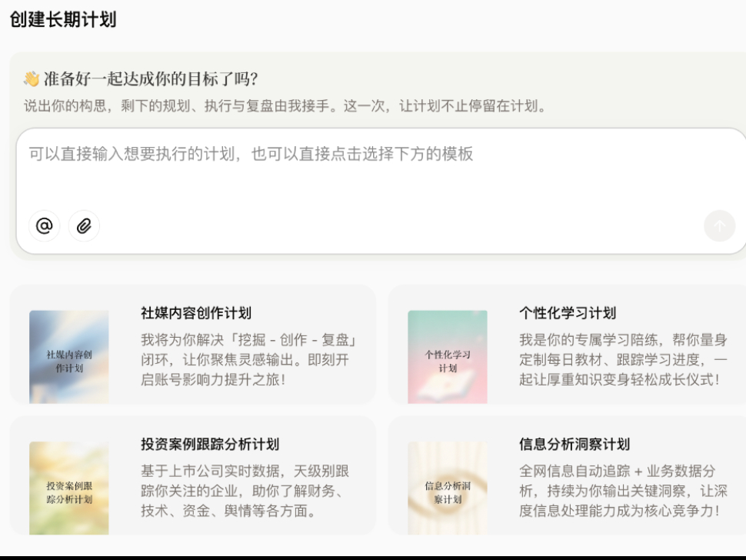
Task: Open the 社媒内容创作计划 cover thumbnail
Action: (x=69, y=357)
